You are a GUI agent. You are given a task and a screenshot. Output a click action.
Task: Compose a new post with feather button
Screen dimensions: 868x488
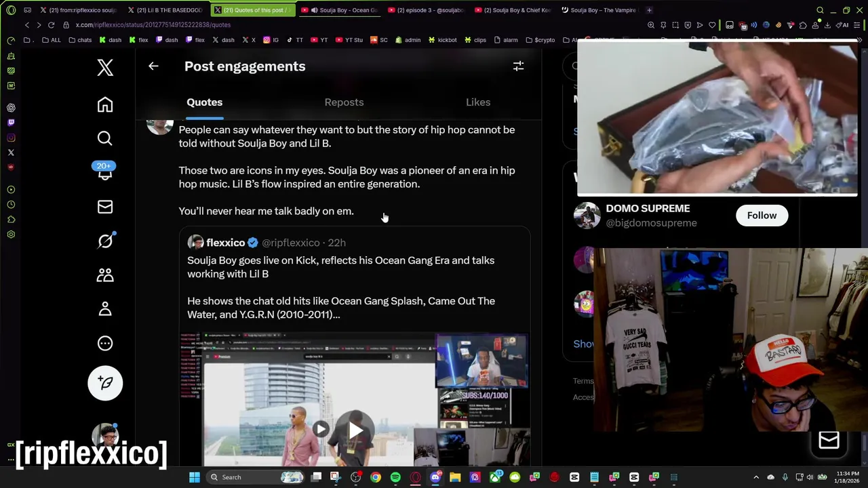tap(105, 383)
